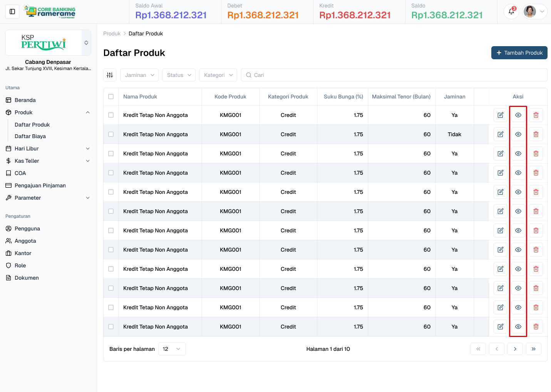
Task: Open the Kas Teller section icon
Action: (x=9, y=161)
